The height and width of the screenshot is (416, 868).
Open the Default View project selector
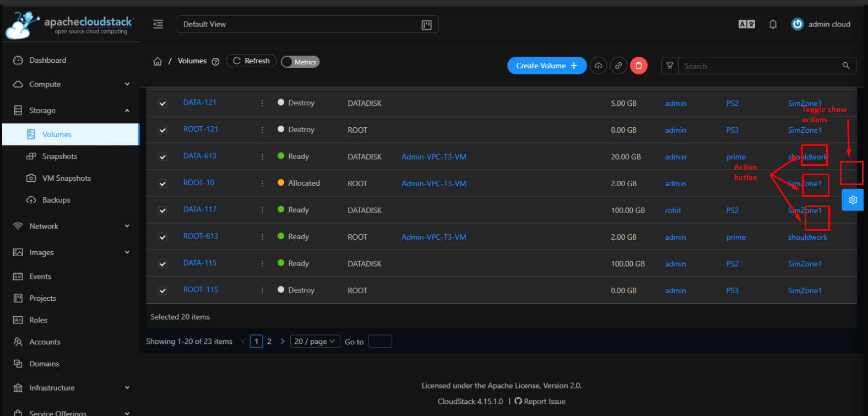307,24
